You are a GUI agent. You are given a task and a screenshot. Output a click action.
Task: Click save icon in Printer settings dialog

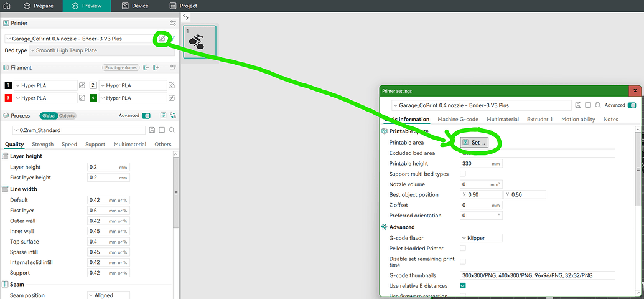click(579, 106)
